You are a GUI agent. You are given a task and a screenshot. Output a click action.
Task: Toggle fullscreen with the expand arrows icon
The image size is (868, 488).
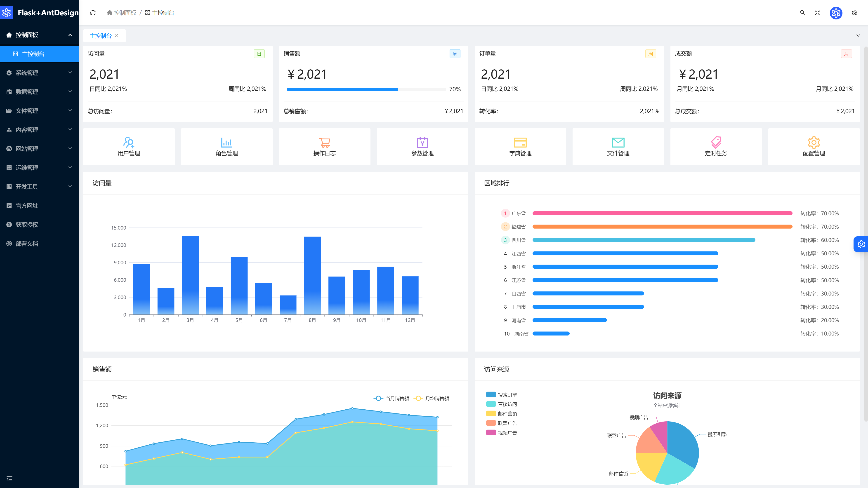tap(817, 13)
